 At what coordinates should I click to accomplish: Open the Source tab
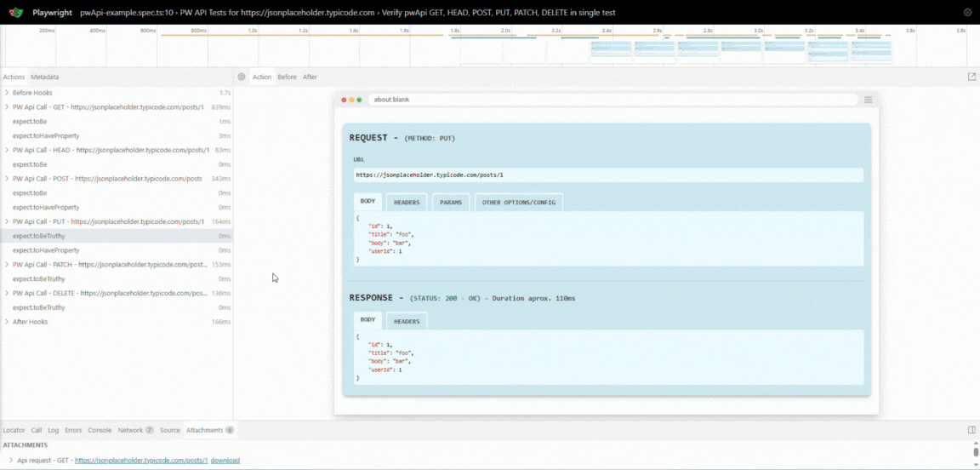point(169,430)
